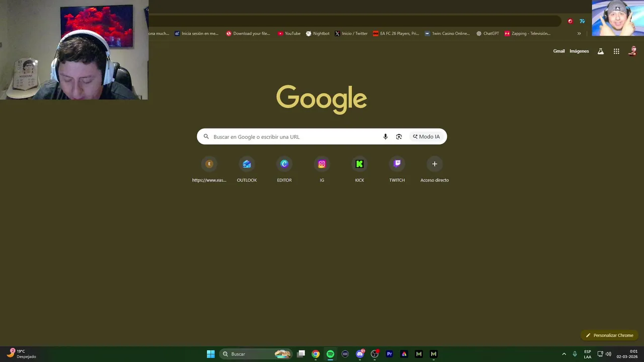This screenshot has width=644, height=362.
Task: Open Discord from the taskbar
Action: [360, 354]
